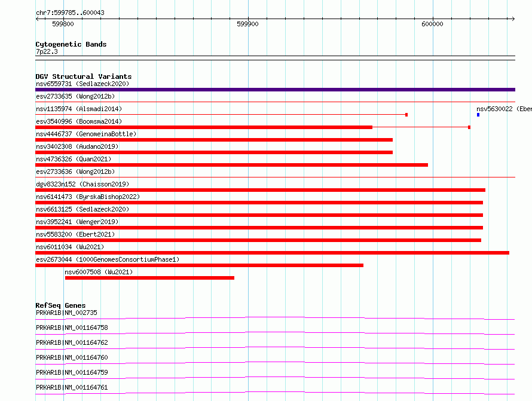The height and width of the screenshot is (401, 532).
Task: Select the dgv8323n152 red variant bar
Action: (260, 190)
